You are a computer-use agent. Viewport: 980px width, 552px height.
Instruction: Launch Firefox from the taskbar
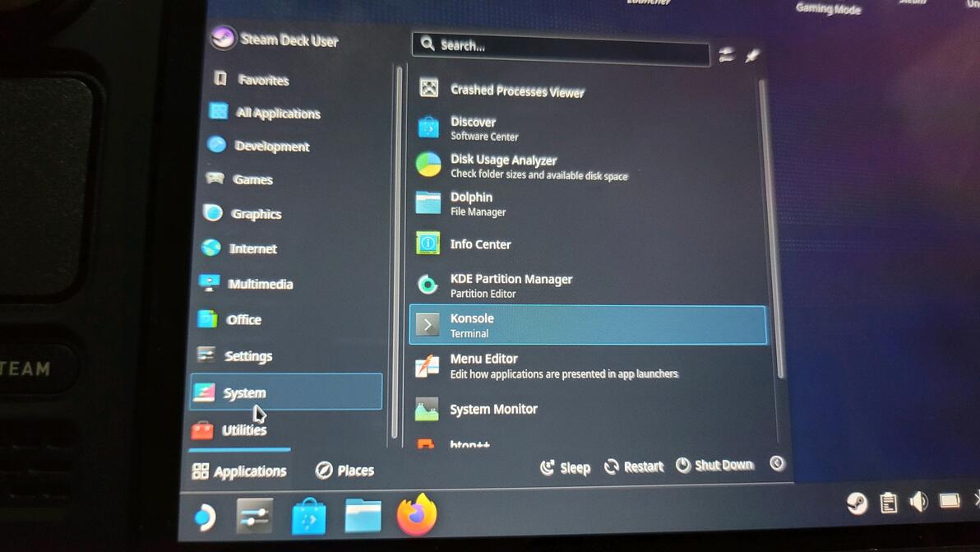[x=417, y=515]
